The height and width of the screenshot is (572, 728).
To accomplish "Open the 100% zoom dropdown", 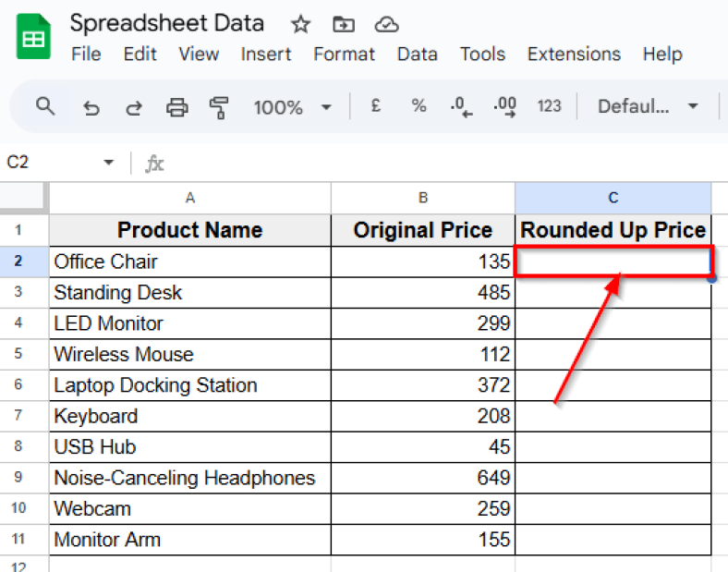I will click(293, 108).
